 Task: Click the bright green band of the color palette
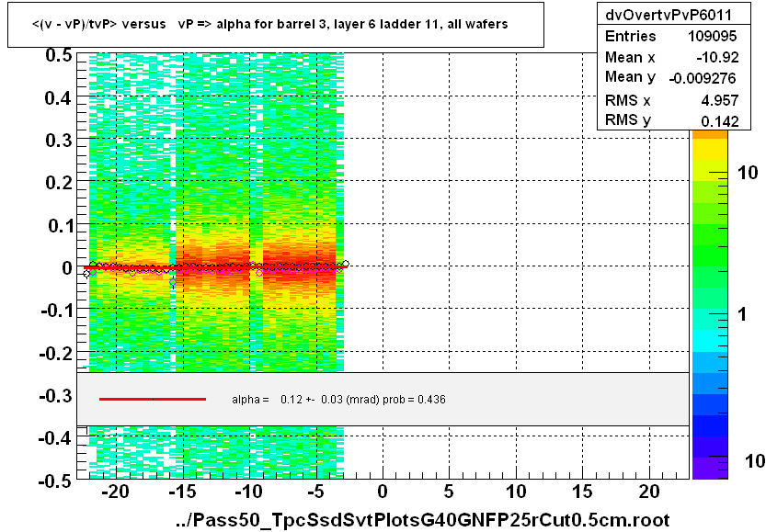point(710,234)
